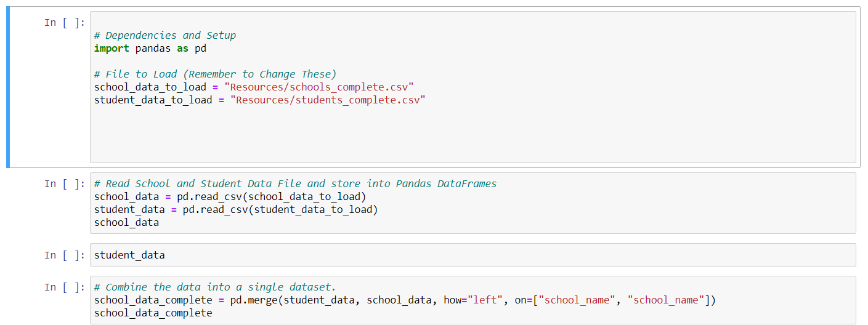Click the '# Read School and Student Data' comment
Image resolution: width=868 pixels, height=325 pixels.
pos(295,183)
